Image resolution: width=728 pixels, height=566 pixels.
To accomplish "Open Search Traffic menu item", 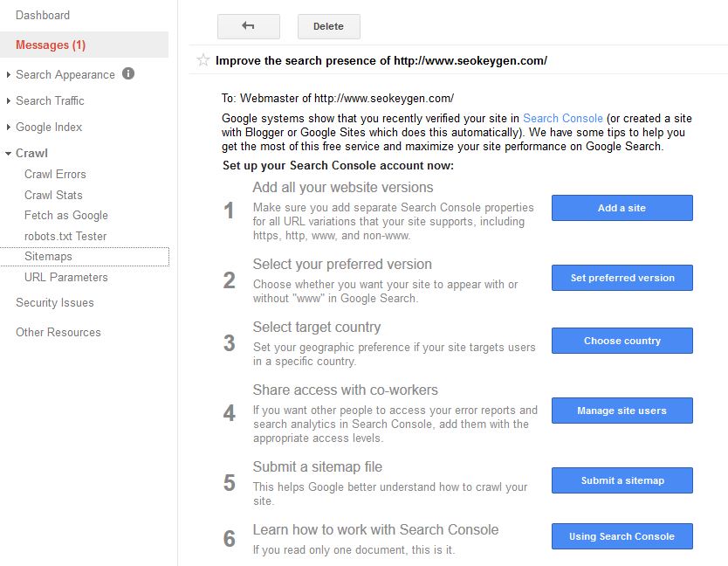I will click(50, 100).
